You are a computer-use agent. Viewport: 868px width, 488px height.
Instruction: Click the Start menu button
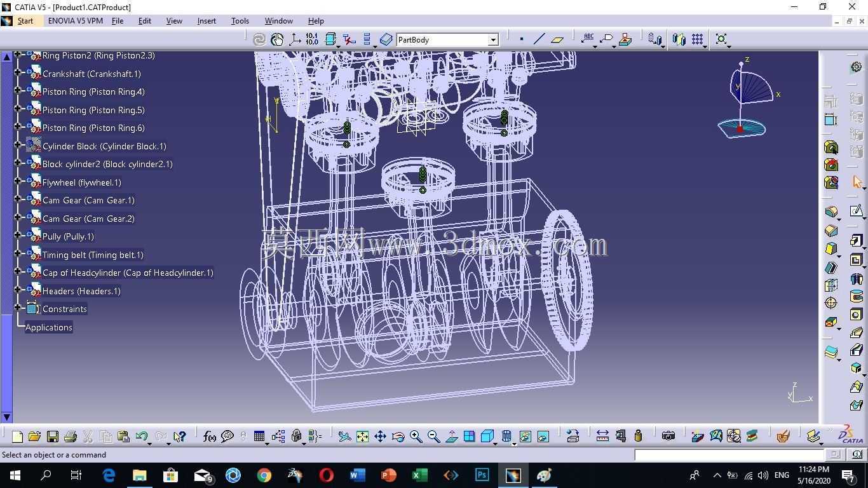25,21
